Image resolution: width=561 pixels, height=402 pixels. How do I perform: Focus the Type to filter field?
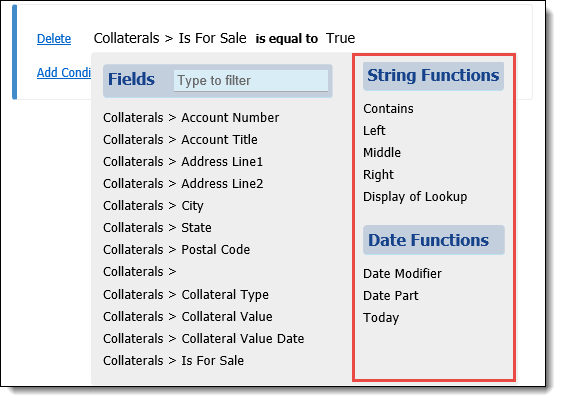pos(251,80)
